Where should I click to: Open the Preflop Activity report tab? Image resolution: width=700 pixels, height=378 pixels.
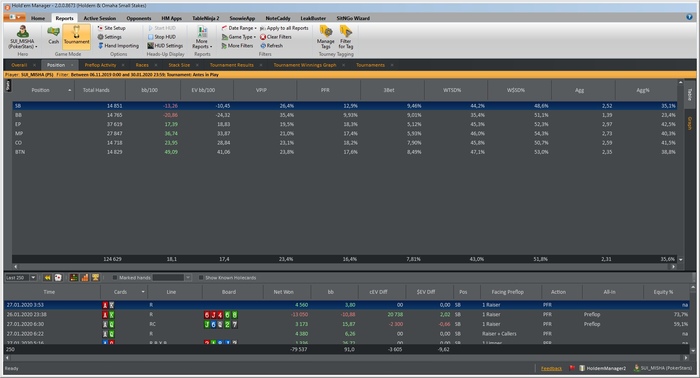100,65
